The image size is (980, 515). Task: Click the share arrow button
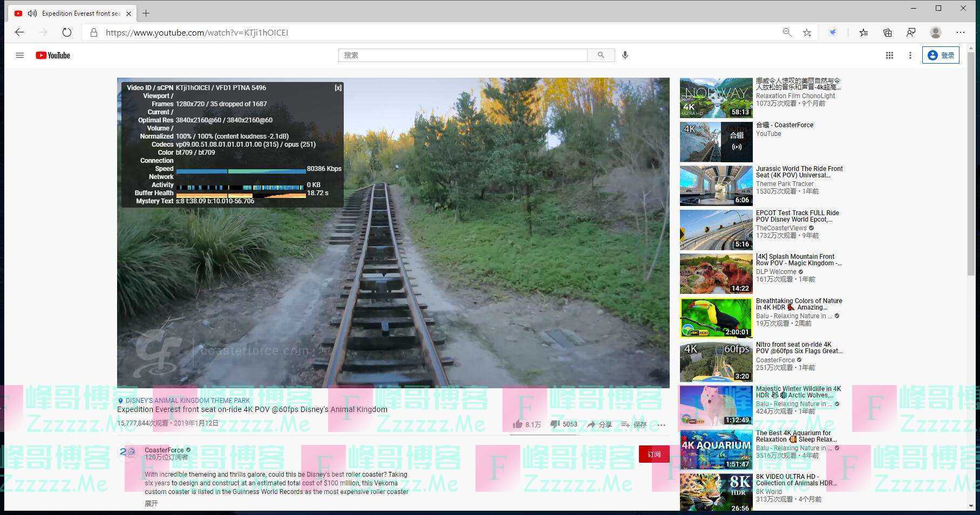[x=591, y=424]
